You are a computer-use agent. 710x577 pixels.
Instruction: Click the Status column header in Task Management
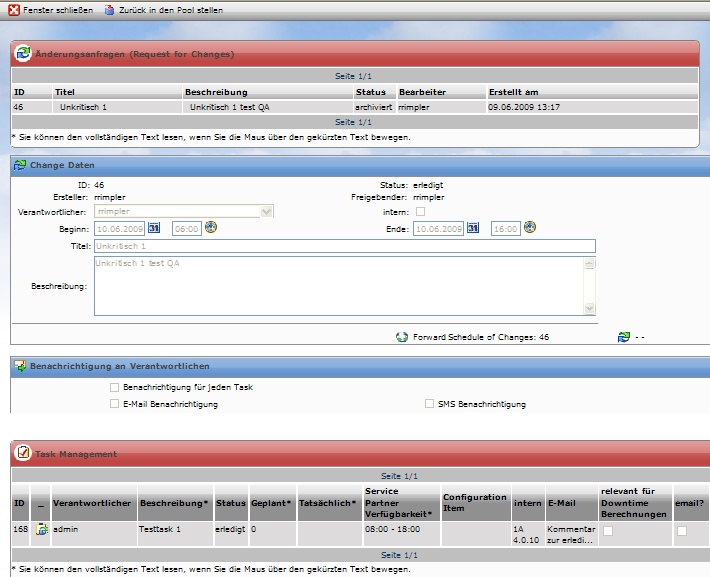click(x=231, y=503)
